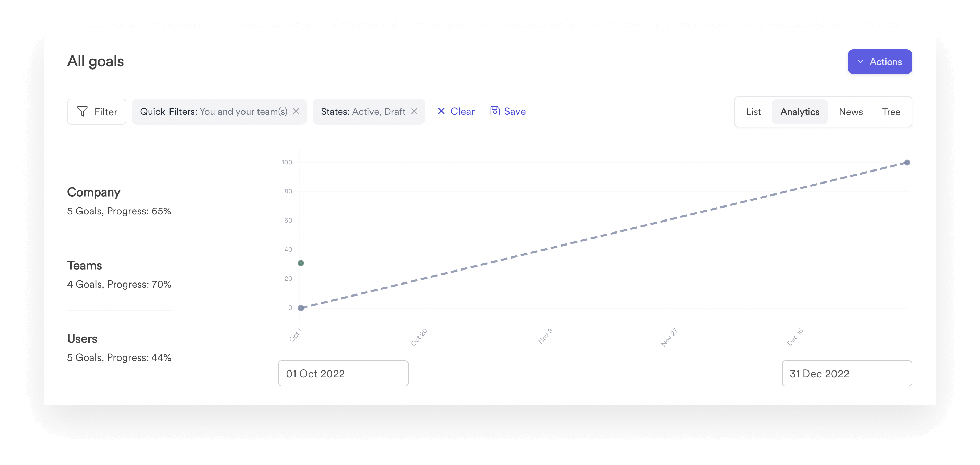Enable the News view
Image resolution: width=980 pixels, height=465 pixels.
pyautogui.click(x=851, y=112)
